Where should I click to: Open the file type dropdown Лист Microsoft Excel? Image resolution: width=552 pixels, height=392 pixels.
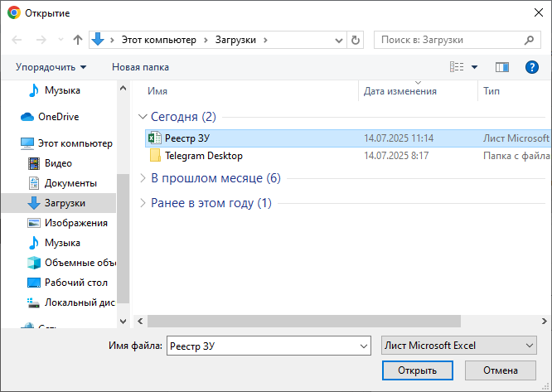tap(458, 346)
